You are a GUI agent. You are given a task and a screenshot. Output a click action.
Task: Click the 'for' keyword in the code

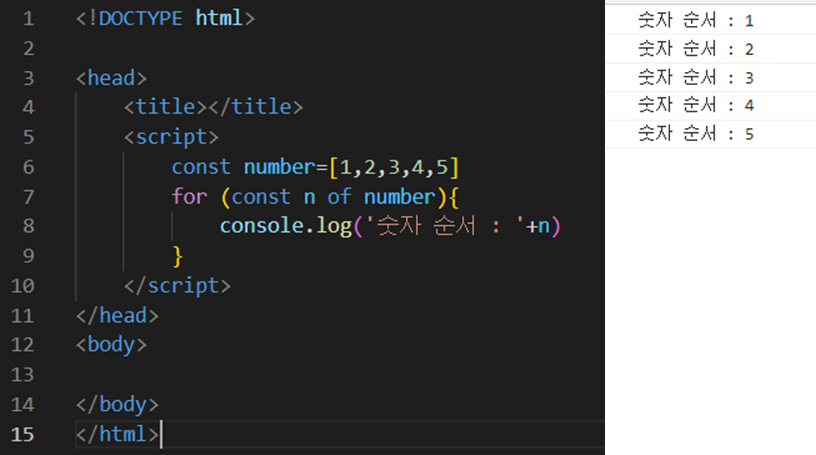[x=189, y=197]
